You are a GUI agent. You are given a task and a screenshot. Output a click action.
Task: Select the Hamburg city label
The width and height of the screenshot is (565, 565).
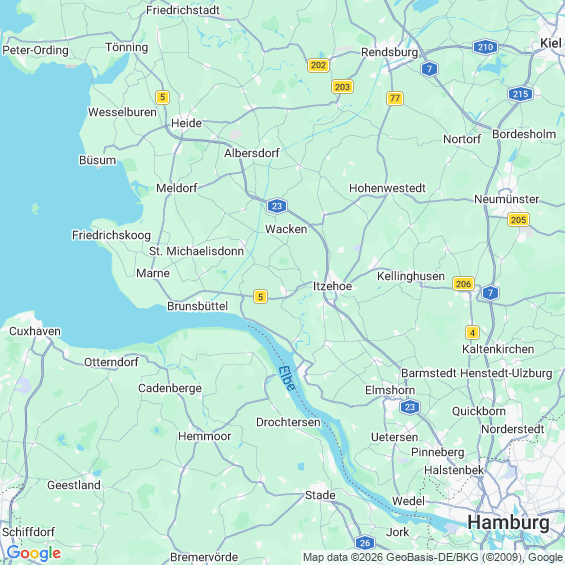click(x=508, y=522)
